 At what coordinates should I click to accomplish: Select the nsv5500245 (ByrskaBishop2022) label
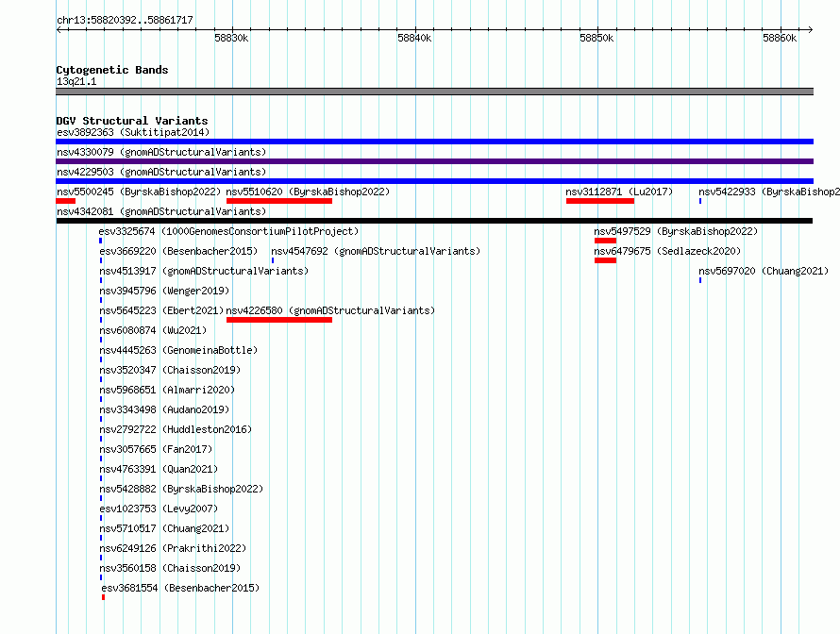(x=139, y=192)
